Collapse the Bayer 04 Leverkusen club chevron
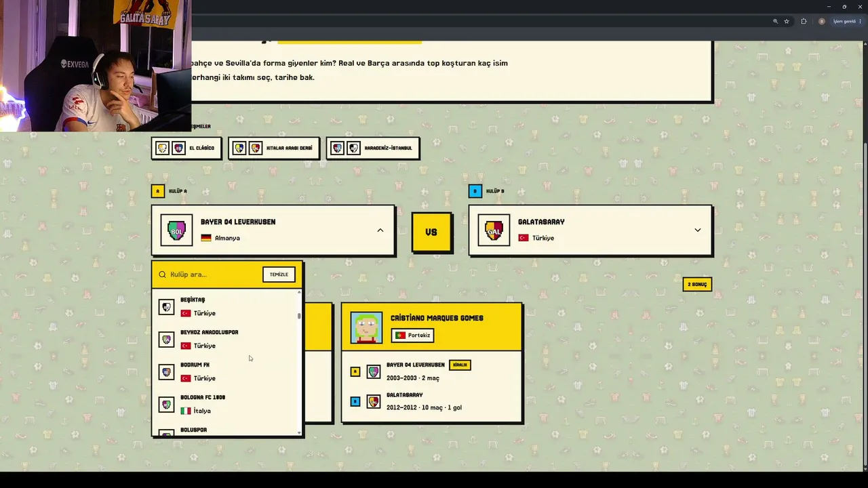This screenshot has width=868, height=488. pyautogui.click(x=380, y=230)
